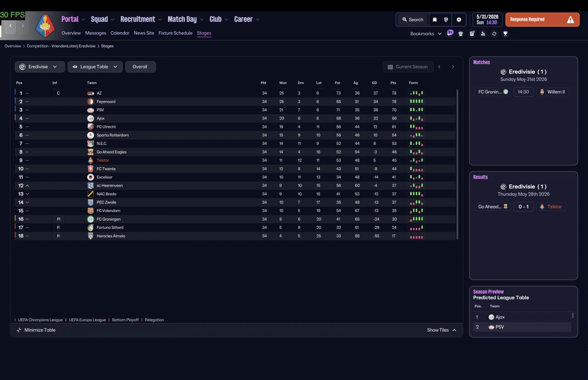Go to the Fixture Schedule tab

click(x=175, y=33)
